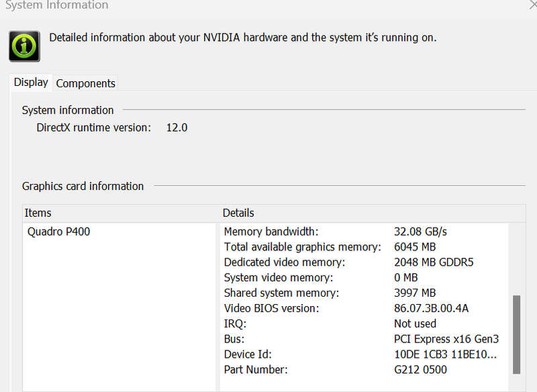Click Dedicated video memory value 2048 MB GDDR5
537x392 pixels.
(x=434, y=262)
